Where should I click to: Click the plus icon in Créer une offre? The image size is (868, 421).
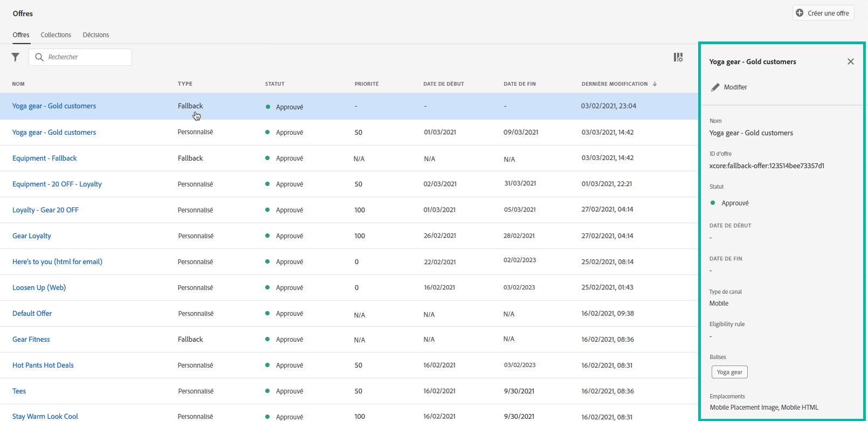coord(800,13)
